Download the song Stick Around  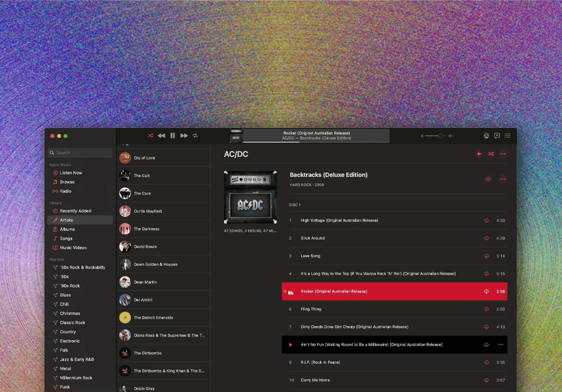(486, 238)
